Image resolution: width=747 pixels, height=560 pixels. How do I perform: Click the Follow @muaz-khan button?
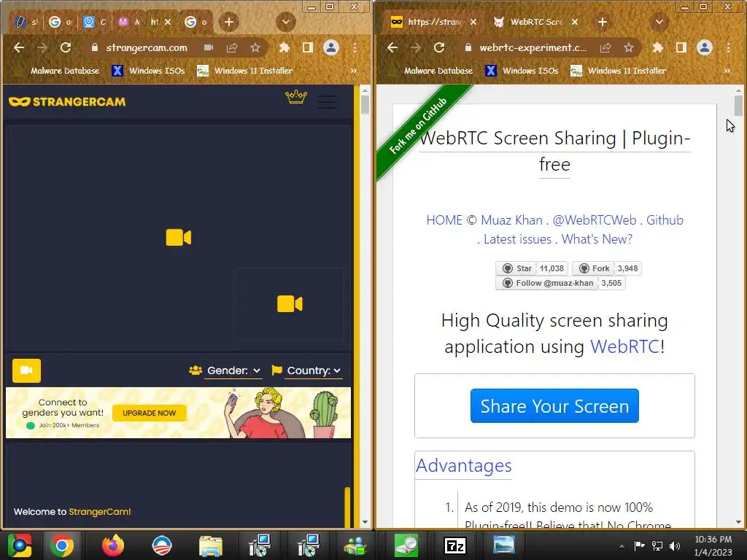(x=547, y=283)
